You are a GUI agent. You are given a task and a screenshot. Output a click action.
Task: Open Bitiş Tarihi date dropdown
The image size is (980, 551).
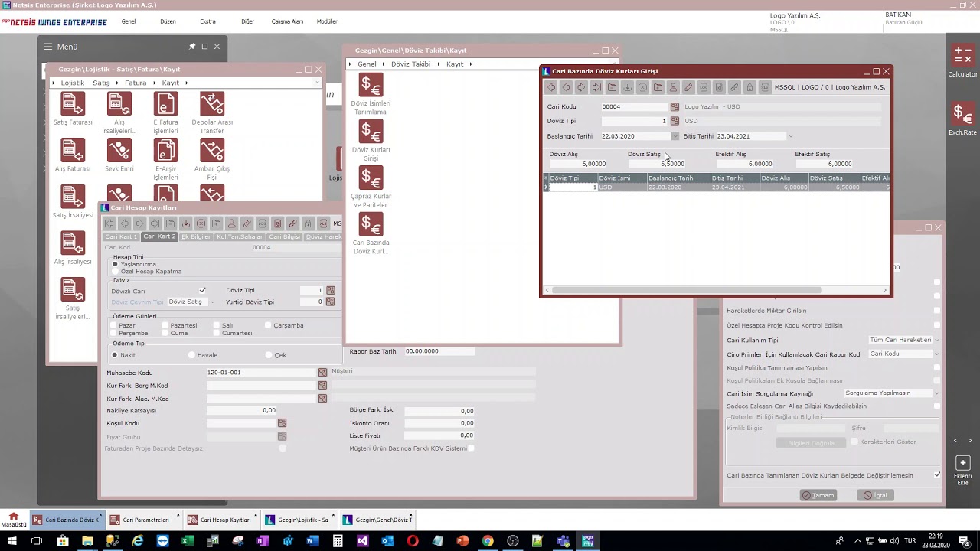(x=790, y=136)
